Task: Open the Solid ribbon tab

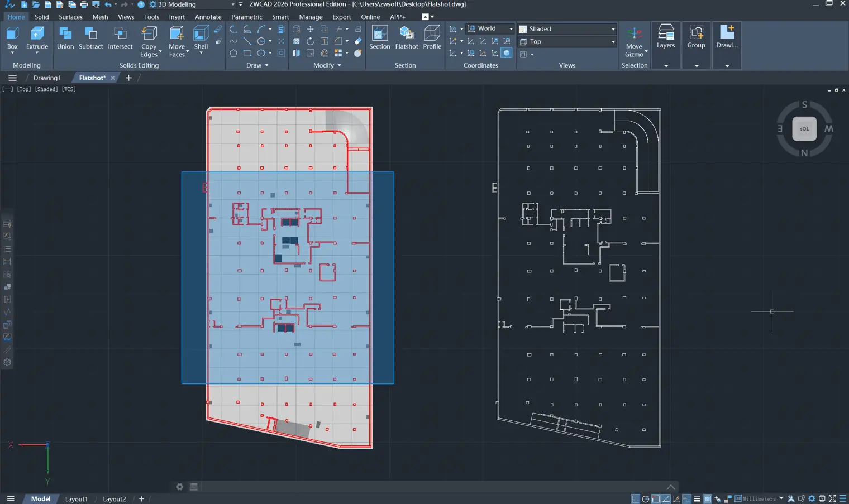Action: (x=42, y=17)
